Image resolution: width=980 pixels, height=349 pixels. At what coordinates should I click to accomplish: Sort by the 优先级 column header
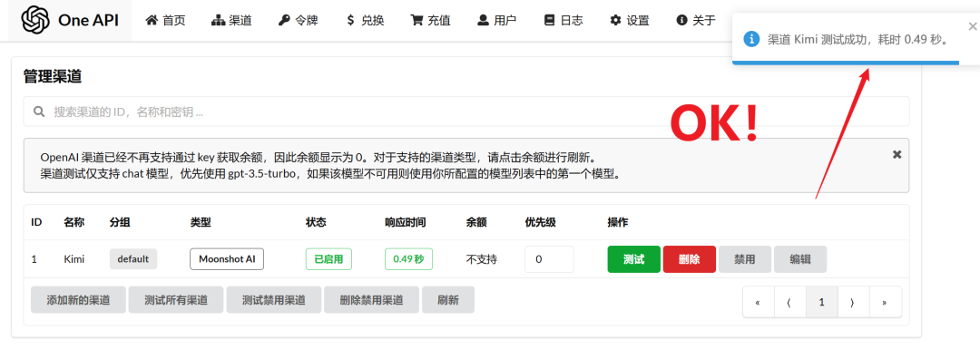coord(541,222)
